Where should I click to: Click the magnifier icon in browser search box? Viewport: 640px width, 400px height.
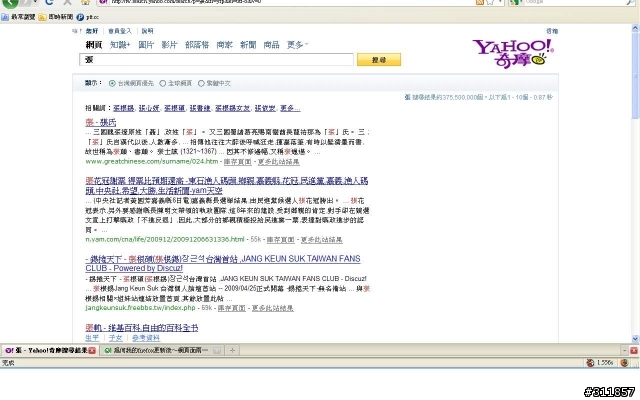[630, 2]
